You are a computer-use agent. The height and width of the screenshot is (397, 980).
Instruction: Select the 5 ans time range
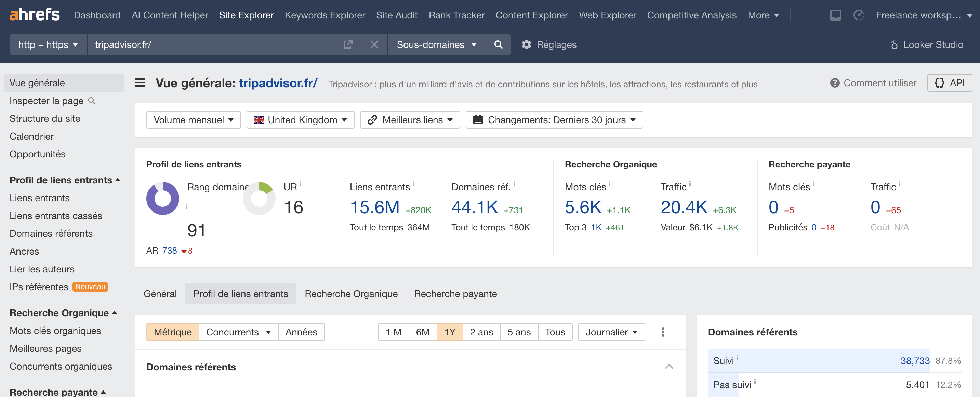click(519, 332)
